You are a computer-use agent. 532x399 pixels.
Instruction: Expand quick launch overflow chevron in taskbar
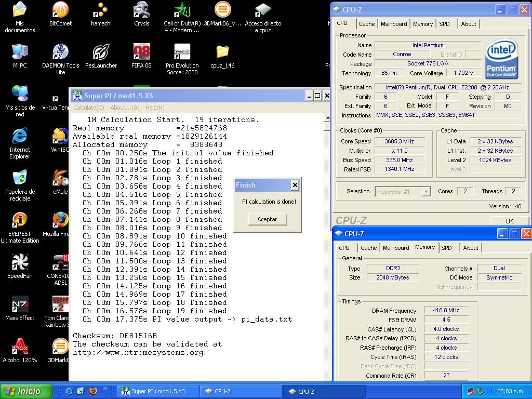click(x=105, y=389)
